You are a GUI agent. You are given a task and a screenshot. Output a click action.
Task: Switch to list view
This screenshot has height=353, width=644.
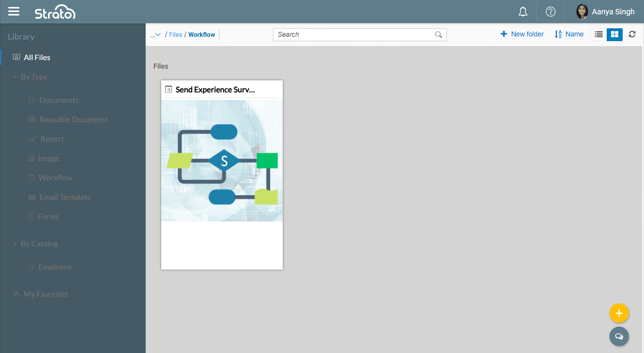click(599, 34)
